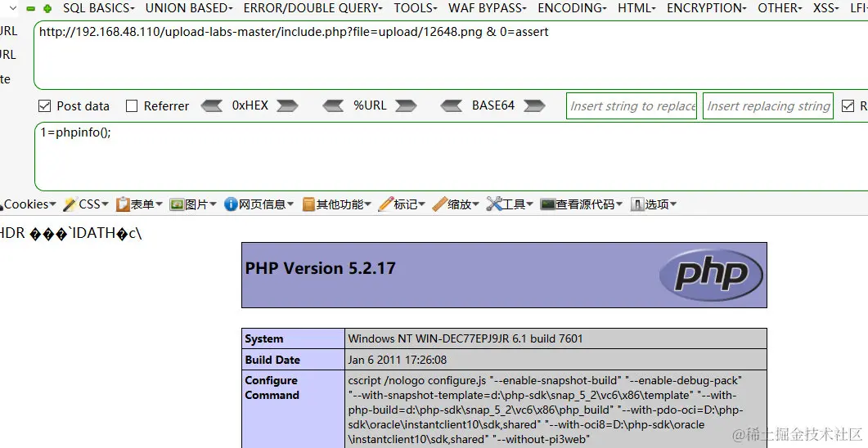Image resolution: width=868 pixels, height=448 pixels.
Task: Expand the ERROR/DOUBLE QUERY menu
Action: pyautogui.click(x=313, y=8)
